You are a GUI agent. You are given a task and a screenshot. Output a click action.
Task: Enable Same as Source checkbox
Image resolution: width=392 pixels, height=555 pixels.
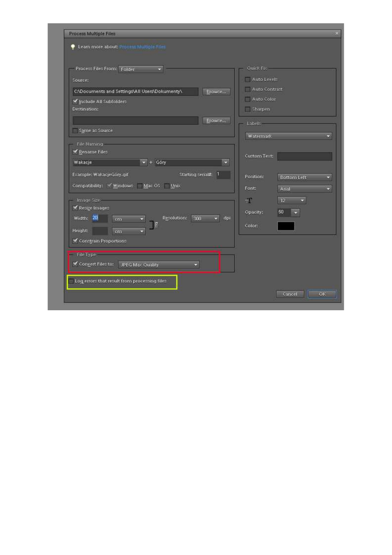point(76,131)
